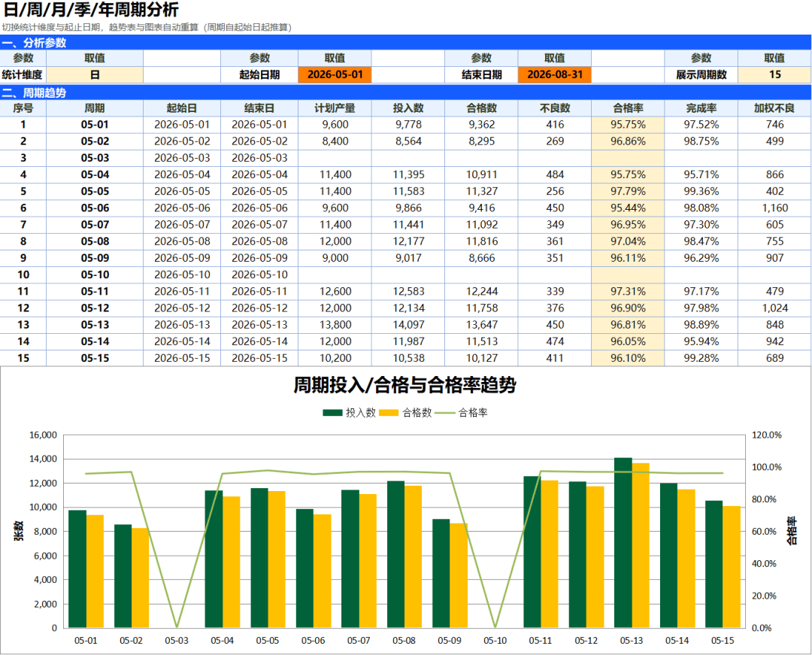Click the 不良数 column header
This screenshot has height=655, width=812.
click(555, 108)
